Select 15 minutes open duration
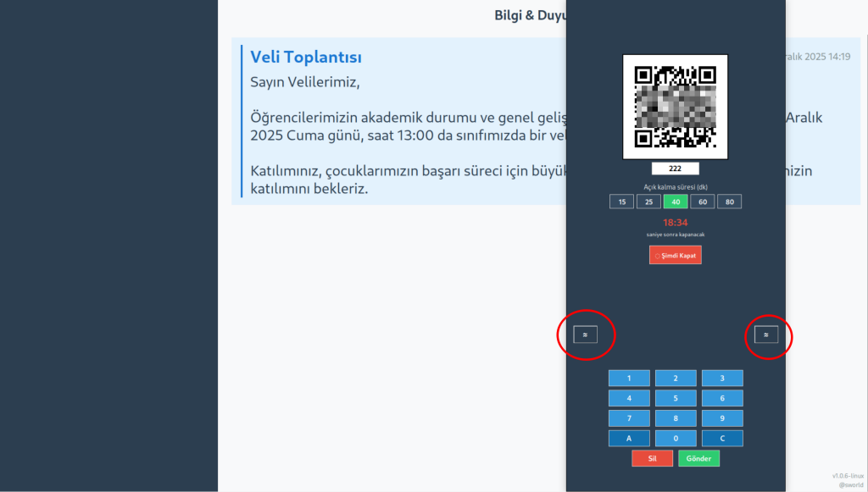Screen dimensions: 868x492 tap(621, 202)
